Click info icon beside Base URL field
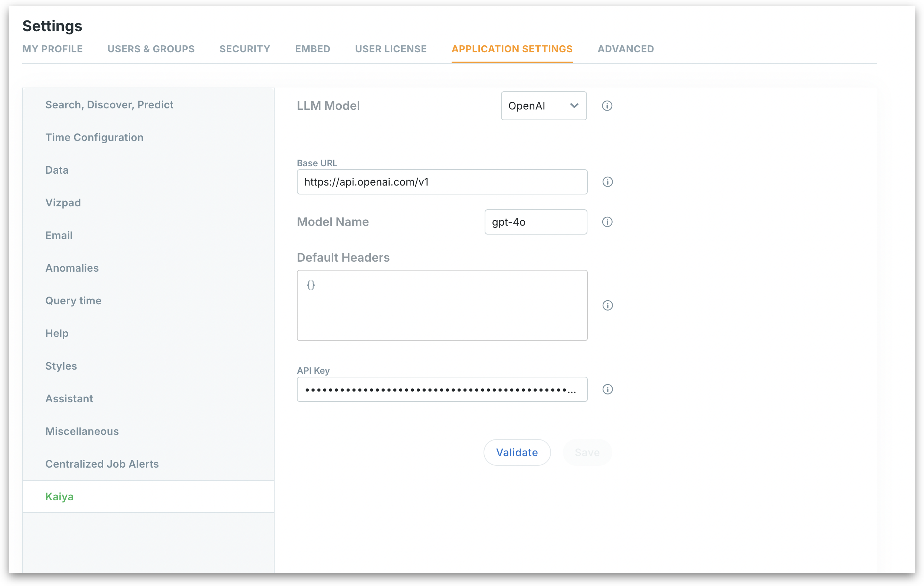924x586 pixels. click(607, 182)
